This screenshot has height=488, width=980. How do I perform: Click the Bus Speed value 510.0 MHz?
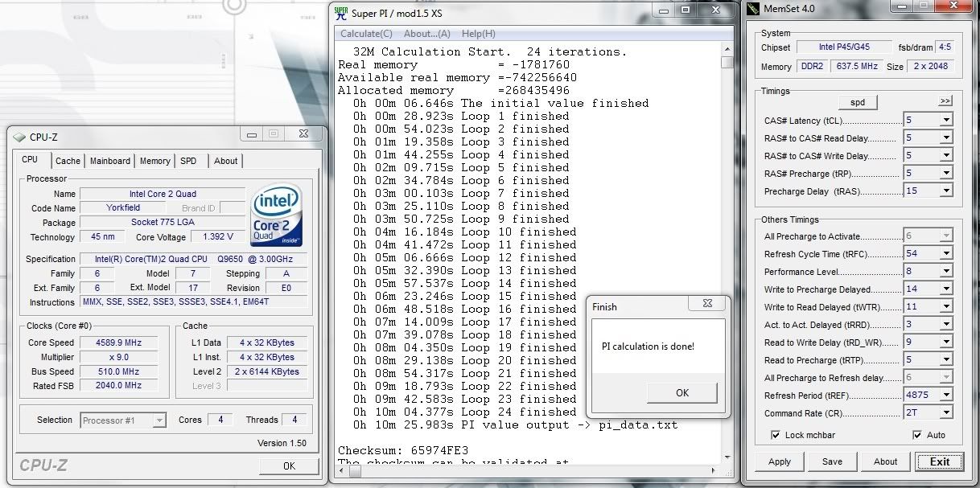119,371
